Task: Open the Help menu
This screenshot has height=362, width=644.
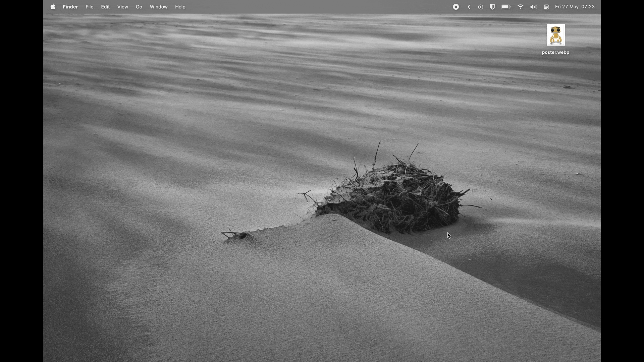Action: (180, 7)
